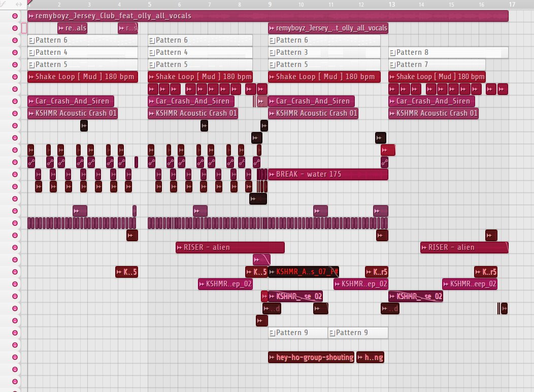The image size is (534, 392).
Task: Select the dark red clip near bar 16 above RISER - alien
Action: click(491, 235)
